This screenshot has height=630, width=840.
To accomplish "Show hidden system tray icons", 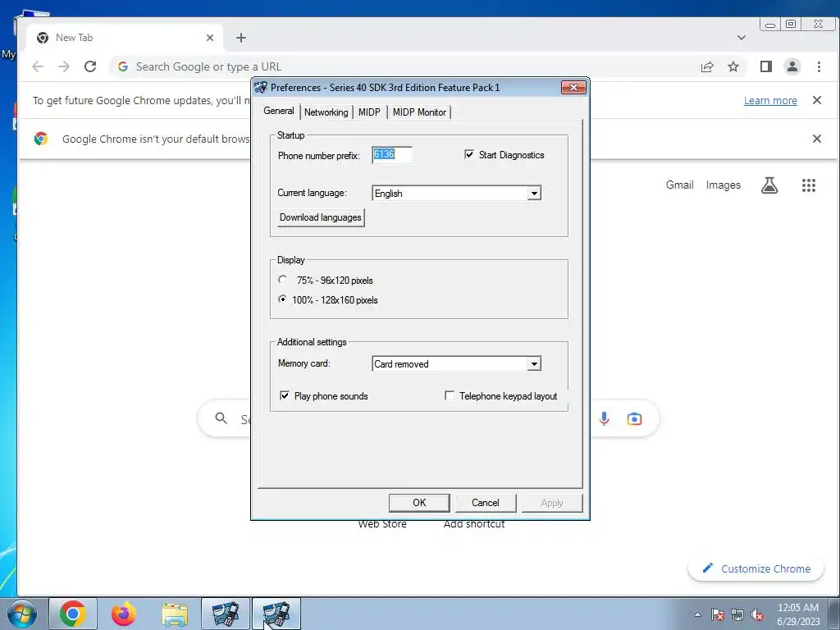I will click(x=697, y=614).
